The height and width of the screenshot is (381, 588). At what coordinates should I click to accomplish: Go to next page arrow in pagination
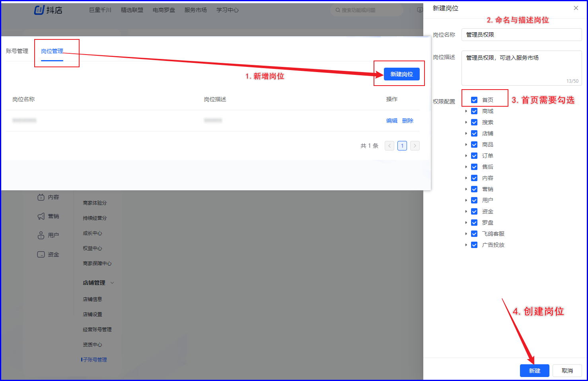coord(415,146)
